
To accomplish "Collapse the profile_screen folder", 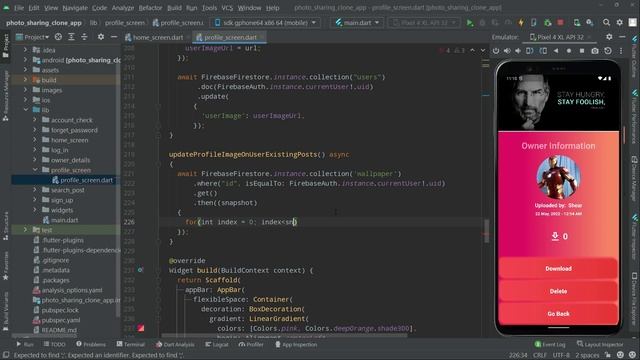I will tap(35, 170).
